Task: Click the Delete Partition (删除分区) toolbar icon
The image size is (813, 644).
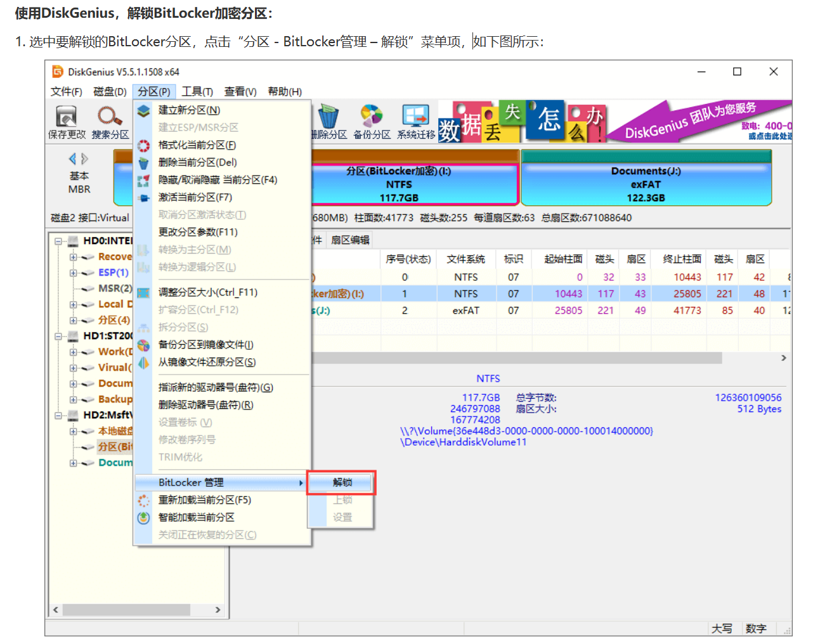Action: click(328, 117)
